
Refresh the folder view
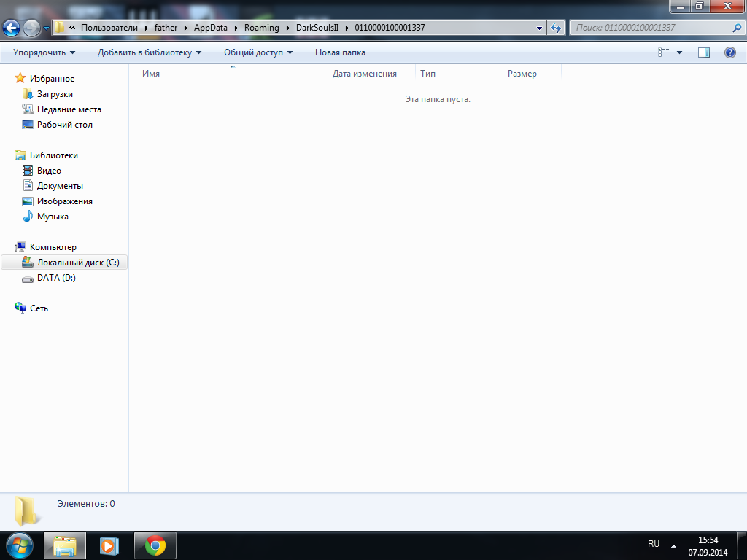(x=555, y=28)
